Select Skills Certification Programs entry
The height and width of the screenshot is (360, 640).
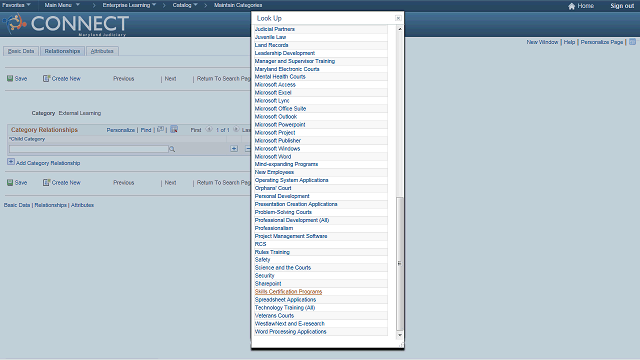289,292
